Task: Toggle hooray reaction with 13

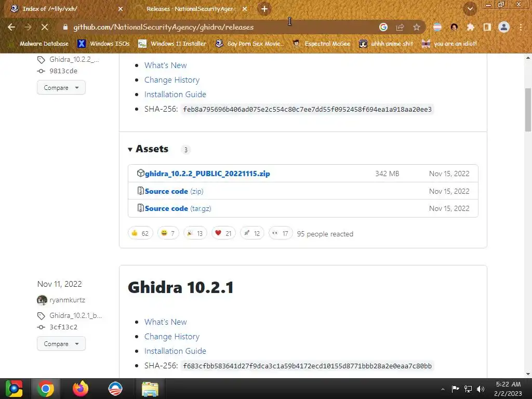Action: pos(195,233)
